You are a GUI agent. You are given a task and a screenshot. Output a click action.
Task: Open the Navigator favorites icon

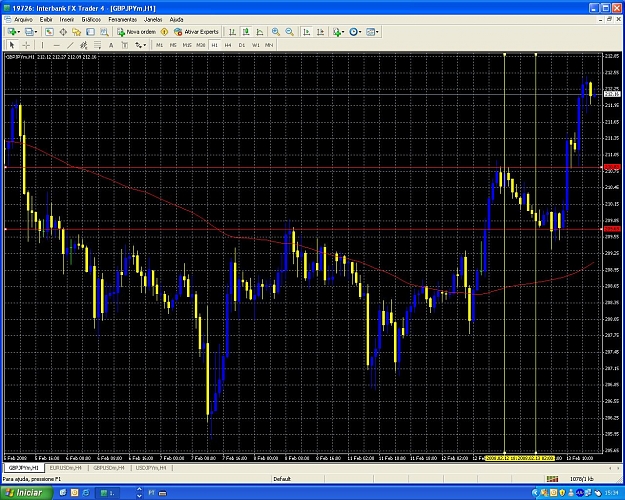[x=77, y=32]
